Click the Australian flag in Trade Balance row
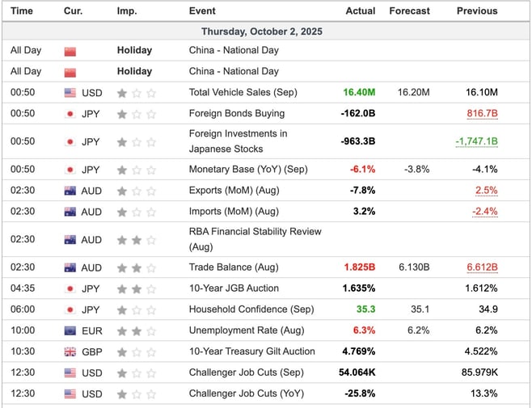The height and width of the screenshot is (408, 532). (70, 267)
